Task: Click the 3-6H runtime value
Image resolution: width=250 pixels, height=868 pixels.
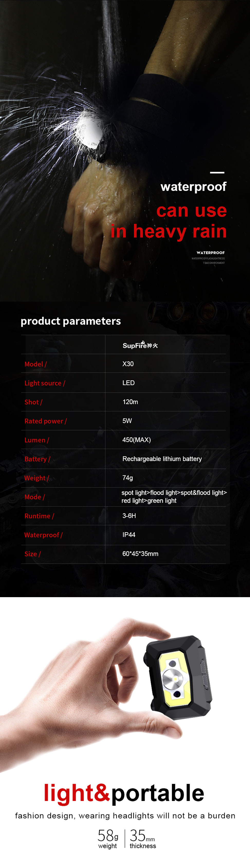Action: 129,516
